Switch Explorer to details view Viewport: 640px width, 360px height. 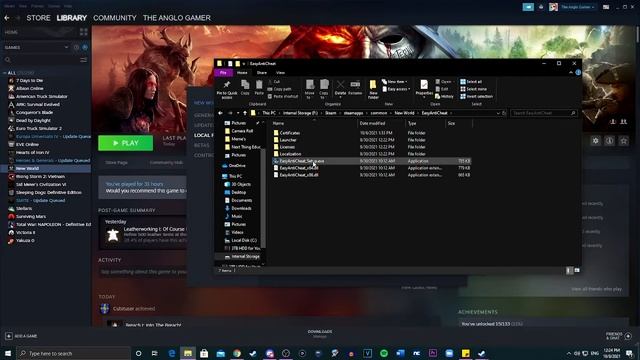569,270
